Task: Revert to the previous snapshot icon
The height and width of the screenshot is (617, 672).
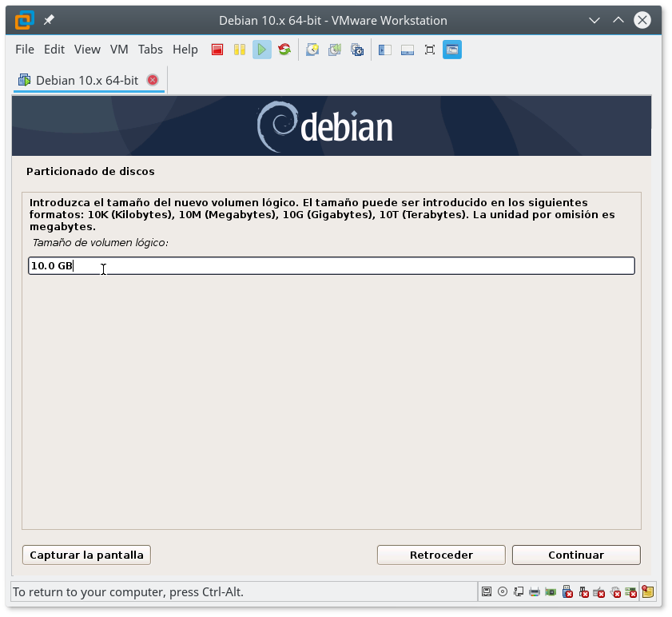Action: (335, 50)
